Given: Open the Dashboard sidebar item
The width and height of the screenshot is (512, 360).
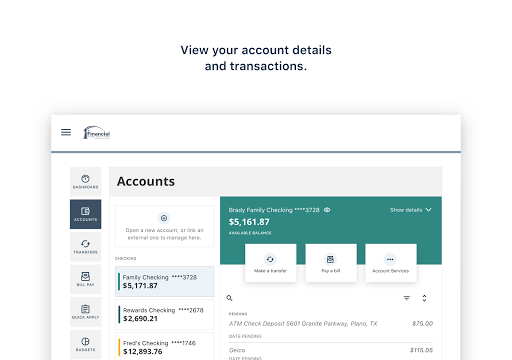Looking at the screenshot, I should click(x=85, y=182).
